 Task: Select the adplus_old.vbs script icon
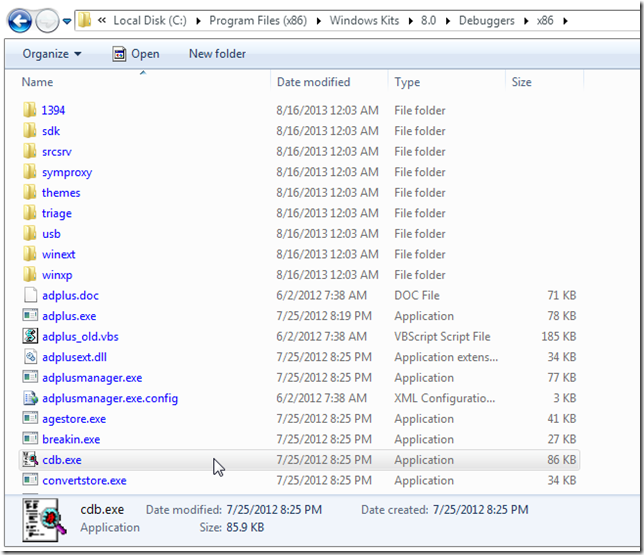click(x=30, y=336)
